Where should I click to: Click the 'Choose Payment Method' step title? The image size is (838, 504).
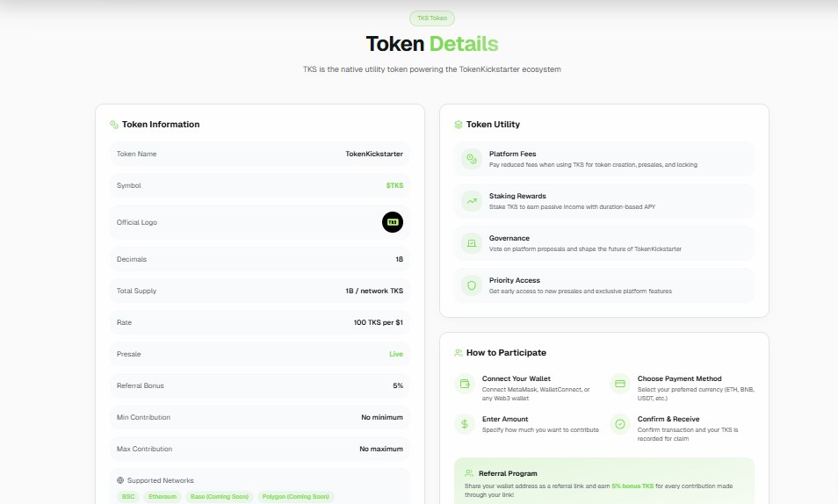click(679, 378)
